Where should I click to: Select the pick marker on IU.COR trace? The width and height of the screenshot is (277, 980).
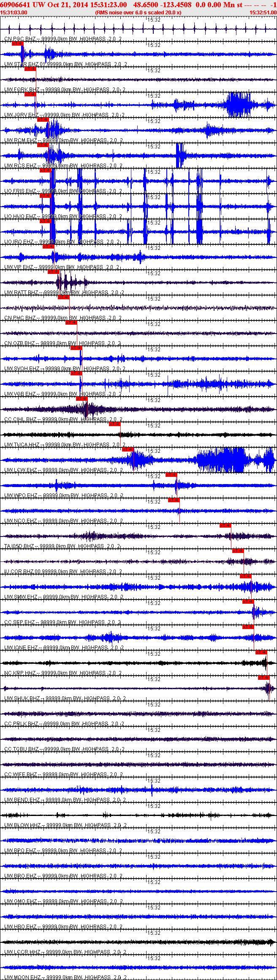238,551
